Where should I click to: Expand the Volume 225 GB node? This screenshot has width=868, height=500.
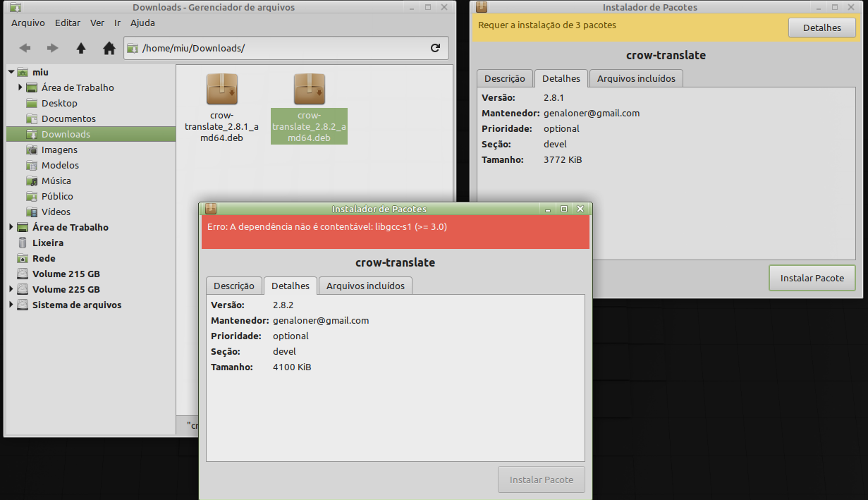click(x=11, y=289)
